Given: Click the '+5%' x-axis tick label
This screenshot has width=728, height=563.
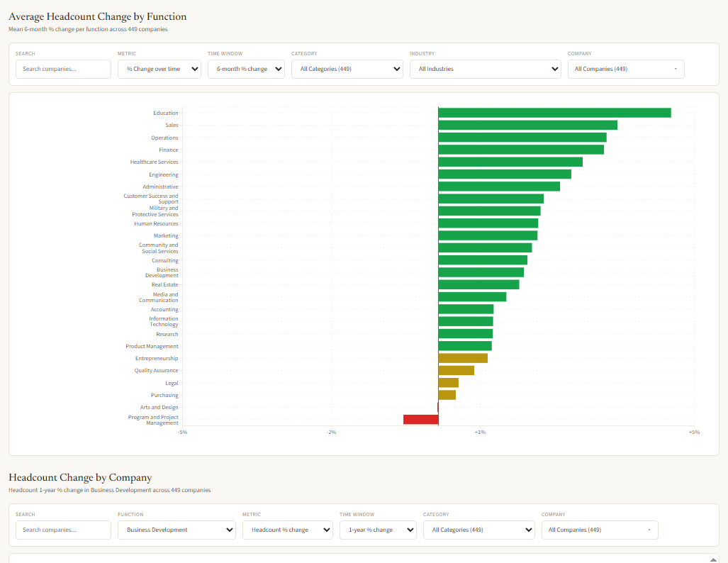Looking at the screenshot, I should pos(694,433).
